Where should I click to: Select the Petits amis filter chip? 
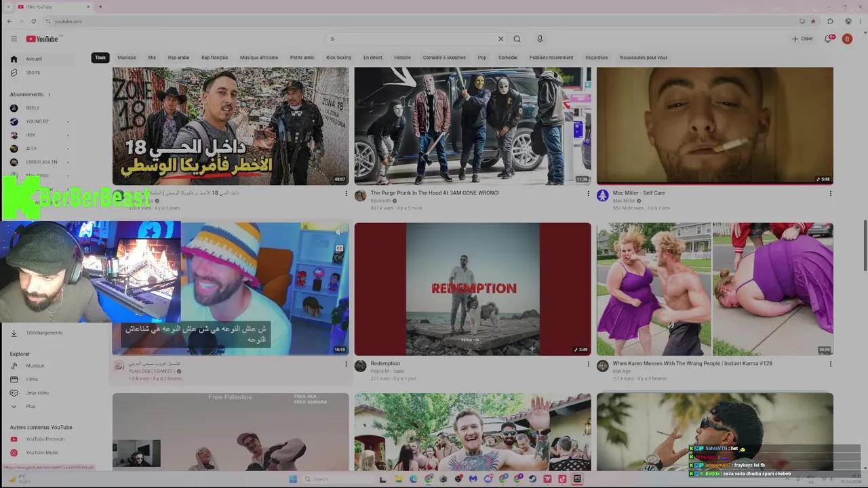tap(302, 58)
